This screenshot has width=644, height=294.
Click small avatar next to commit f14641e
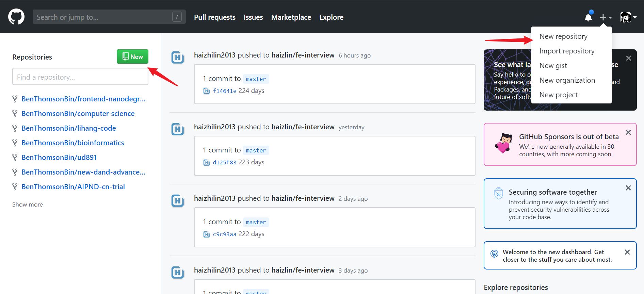pyautogui.click(x=206, y=91)
